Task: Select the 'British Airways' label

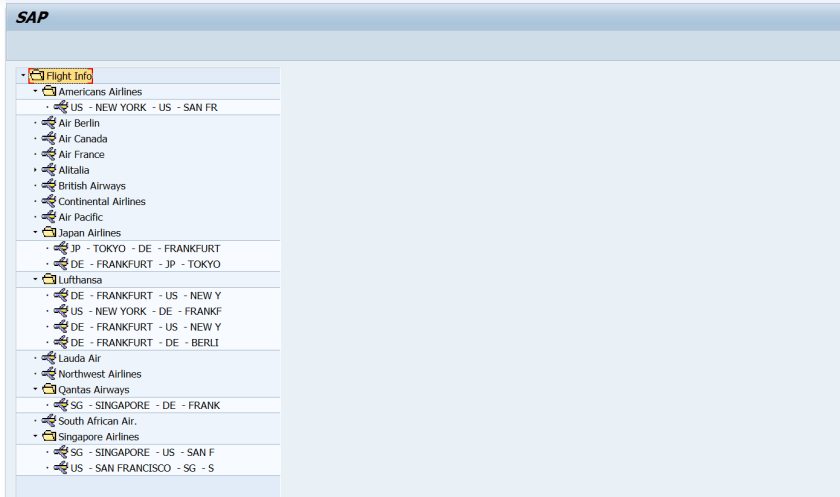Action: (92, 186)
